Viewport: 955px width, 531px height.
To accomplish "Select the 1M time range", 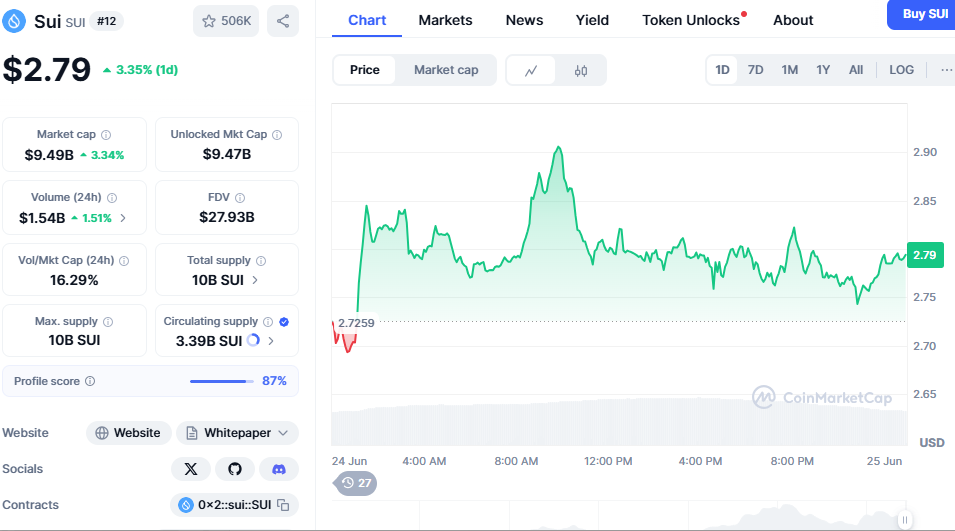I will 790,70.
